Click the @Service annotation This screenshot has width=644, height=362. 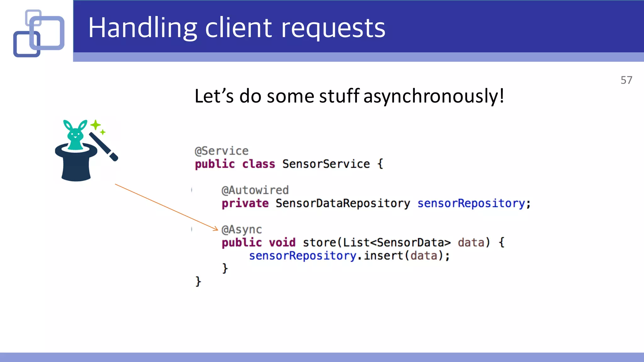222,151
